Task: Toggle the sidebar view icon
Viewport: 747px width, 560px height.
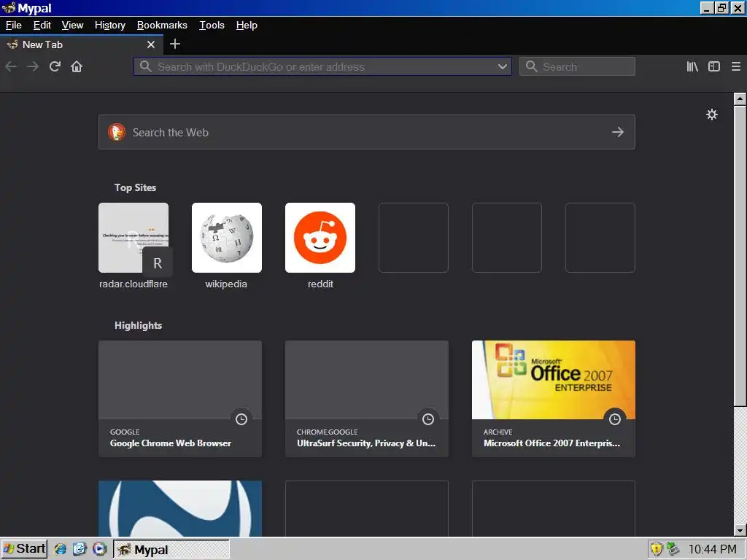Action: pos(714,66)
